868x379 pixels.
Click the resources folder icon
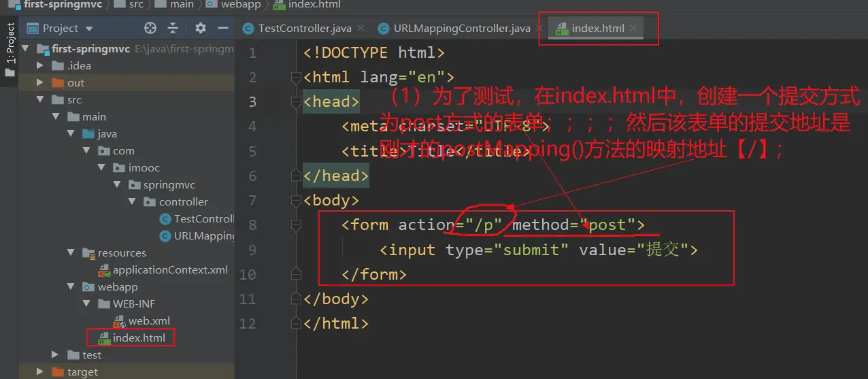88,252
